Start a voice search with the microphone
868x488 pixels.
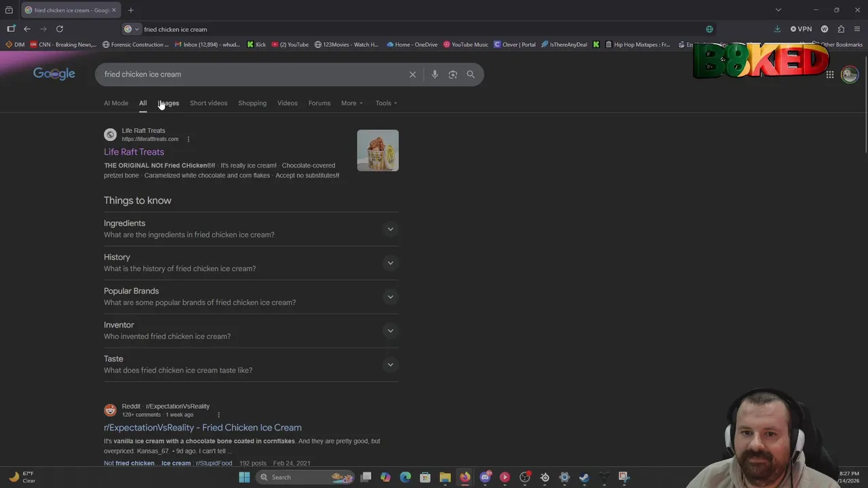[435, 75]
